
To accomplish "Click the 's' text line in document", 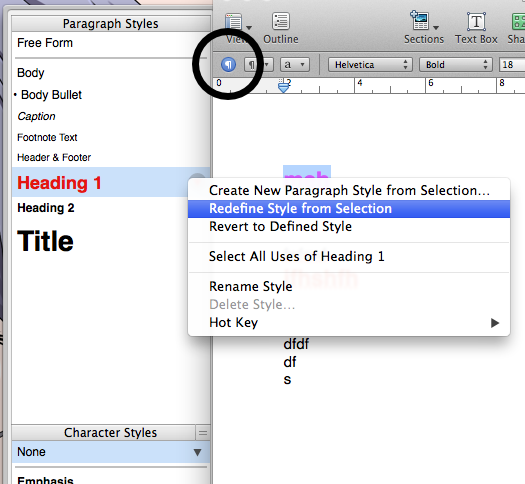I will pyautogui.click(x=287, y=380).
